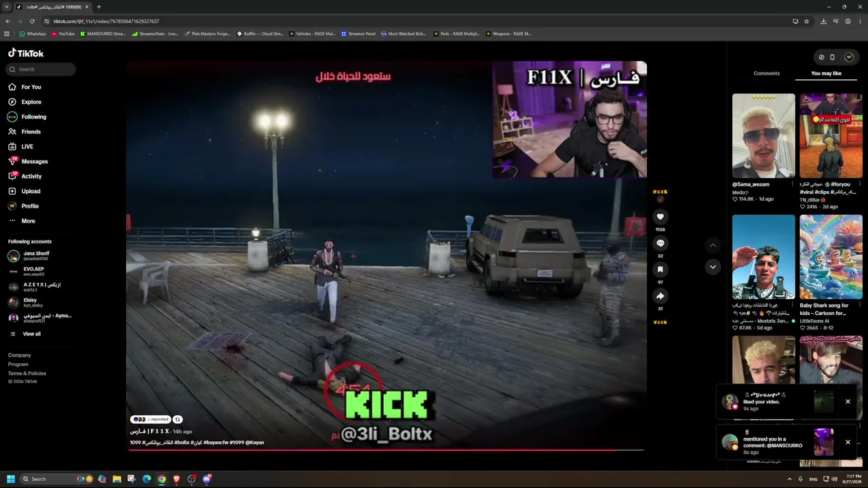Open Jana Sherif's account
Viewport: 868px width, 488px height.
(x=28, y=256)
